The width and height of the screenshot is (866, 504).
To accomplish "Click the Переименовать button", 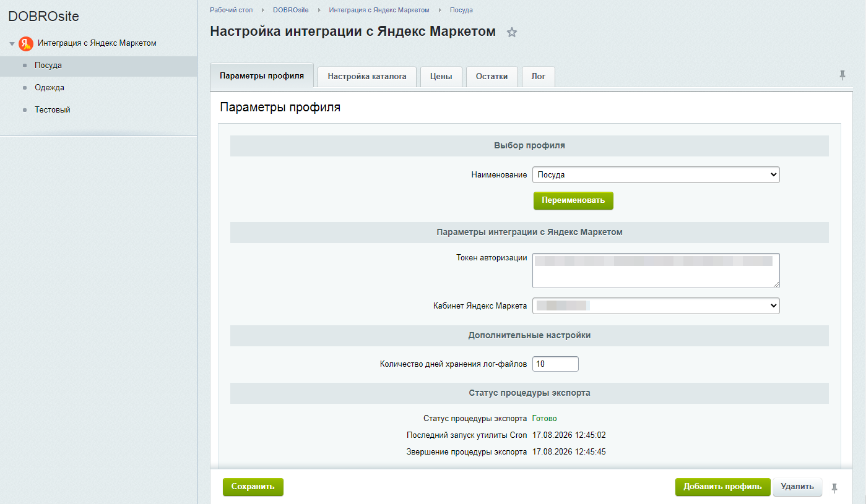I will click(x=573, y=200).
